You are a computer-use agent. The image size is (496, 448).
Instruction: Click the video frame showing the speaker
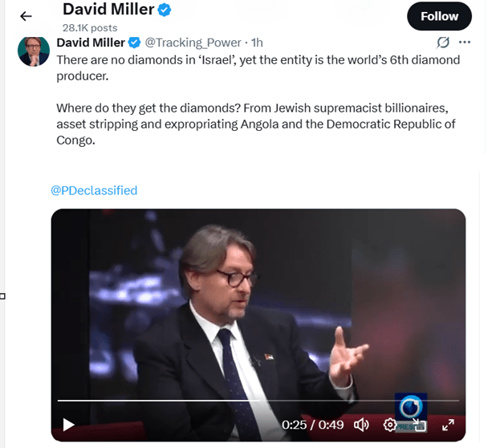tap(257, 305)
